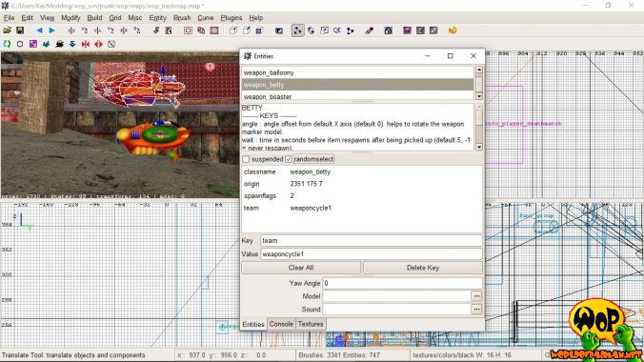
Task: Click the z-axis Flip toolbar icon
Action: (124, 30)
